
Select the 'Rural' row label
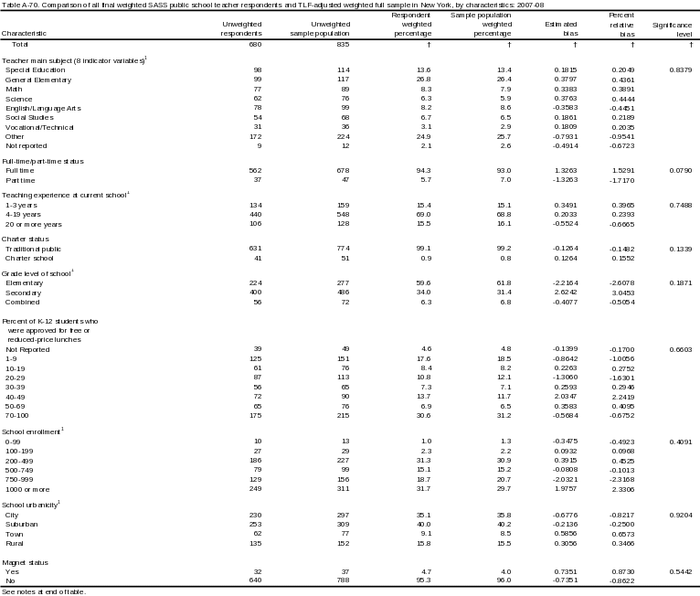click(x=15, y=544)
